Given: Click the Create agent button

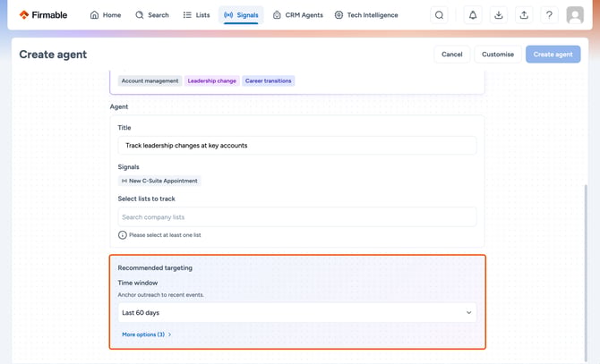Looking at the screenshot, I should 553,55.
